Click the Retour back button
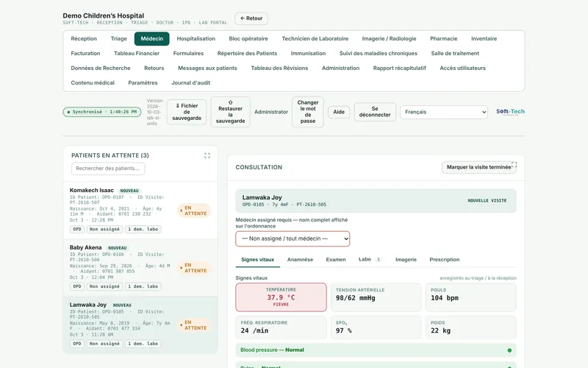Viewport: 588px width, 368px height. 251,18
